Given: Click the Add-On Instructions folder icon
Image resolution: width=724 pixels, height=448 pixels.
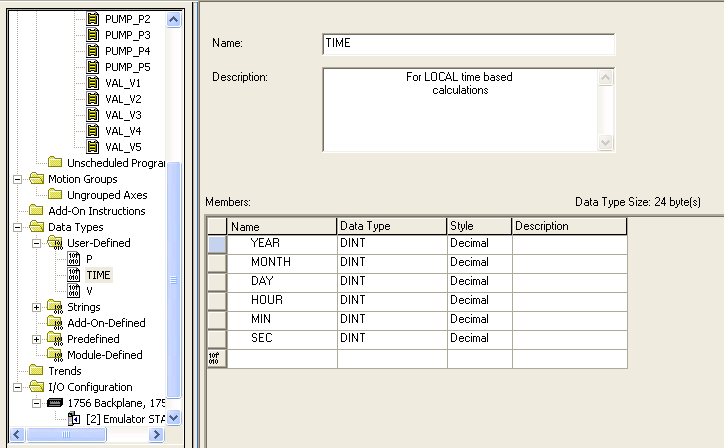Looking at the screenshot, I should click(36, 211).
